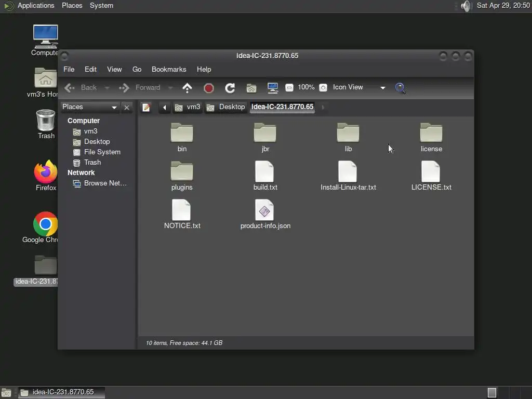Select Install-Linux-tar.txt file
532x399 pixels.
348,176
